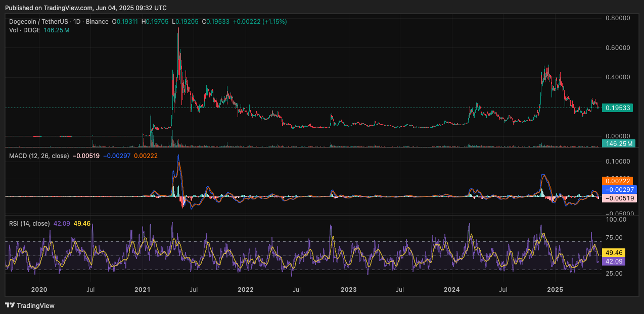
Task: Click the volume value 146.25 M in the legend
Action: (57, 30)
